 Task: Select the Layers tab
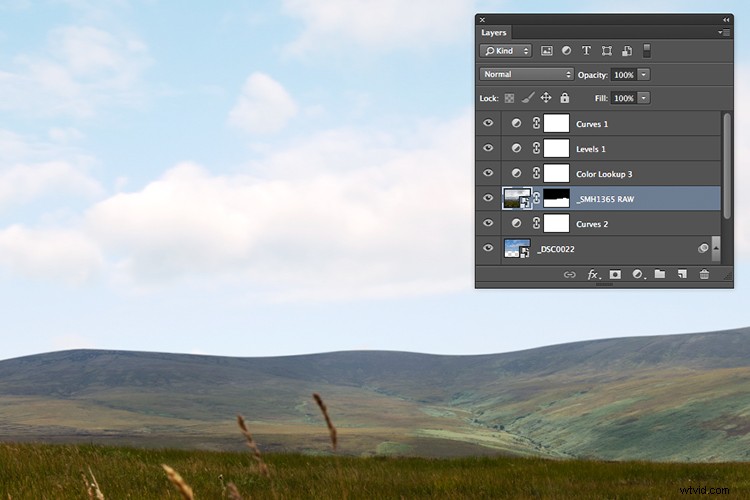[494, 33]
